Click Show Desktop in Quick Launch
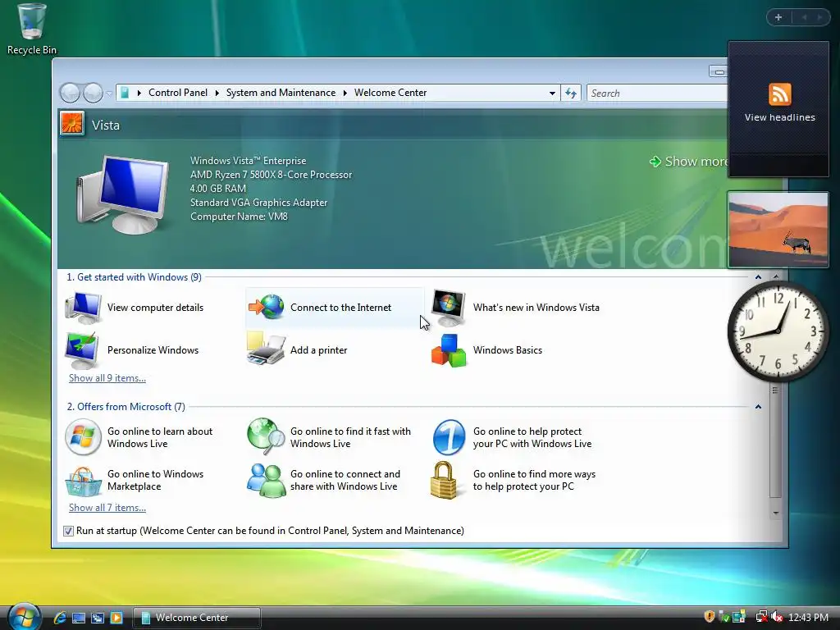 (79, 618)
